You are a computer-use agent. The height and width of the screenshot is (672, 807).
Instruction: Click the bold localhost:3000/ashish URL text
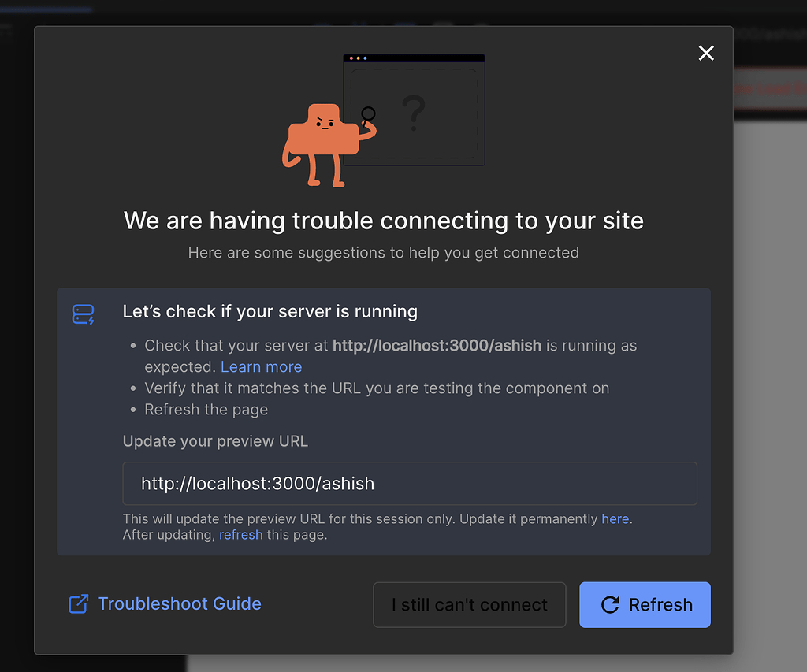pos(435,345)
